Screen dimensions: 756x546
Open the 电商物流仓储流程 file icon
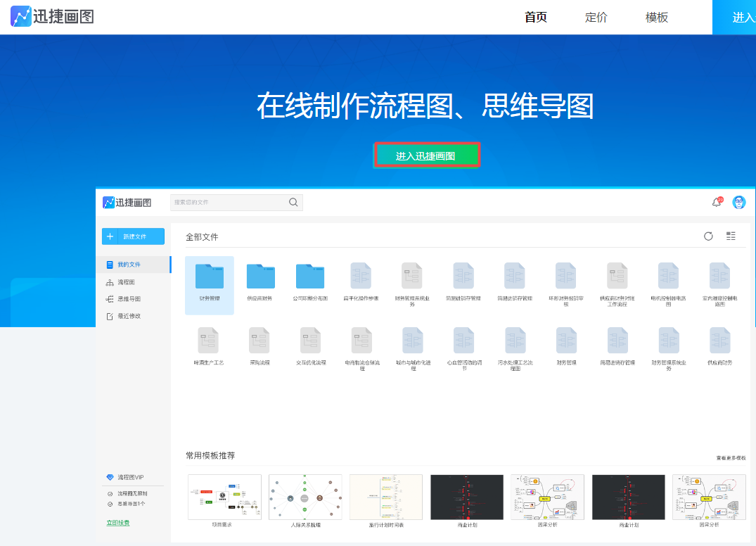tap(361, 341)
